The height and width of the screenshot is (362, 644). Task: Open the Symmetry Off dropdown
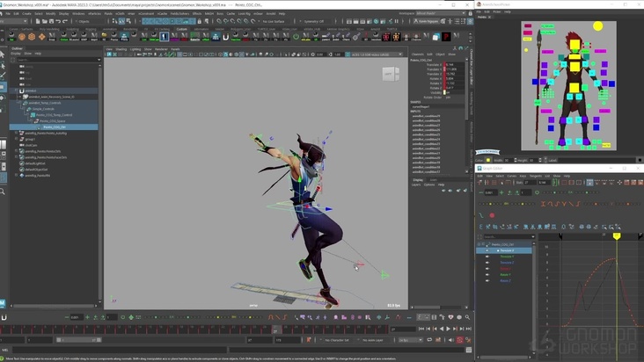[x=318, y=21]
